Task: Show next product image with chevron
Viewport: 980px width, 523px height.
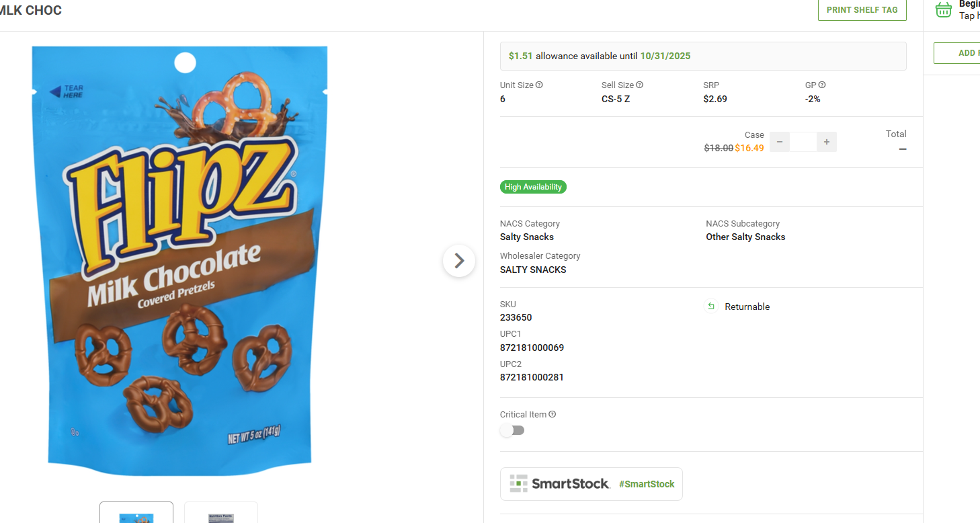Action: point(459,260)
